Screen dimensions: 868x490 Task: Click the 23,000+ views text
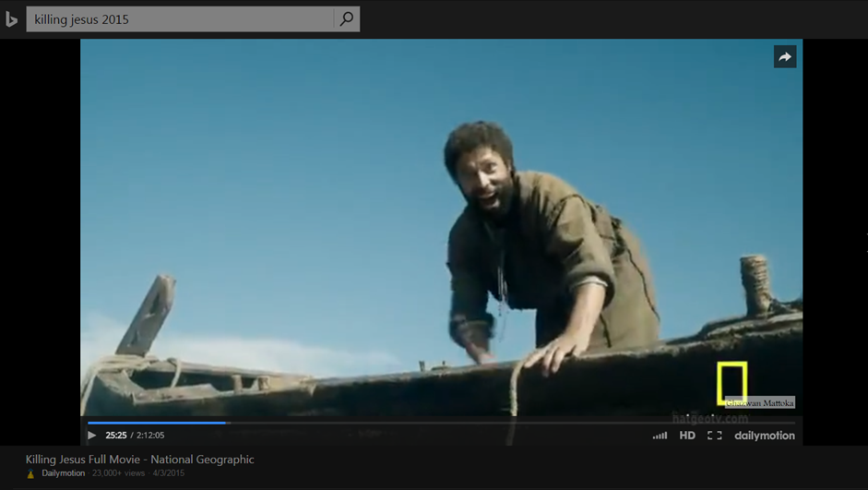click(x=118, y=473)
